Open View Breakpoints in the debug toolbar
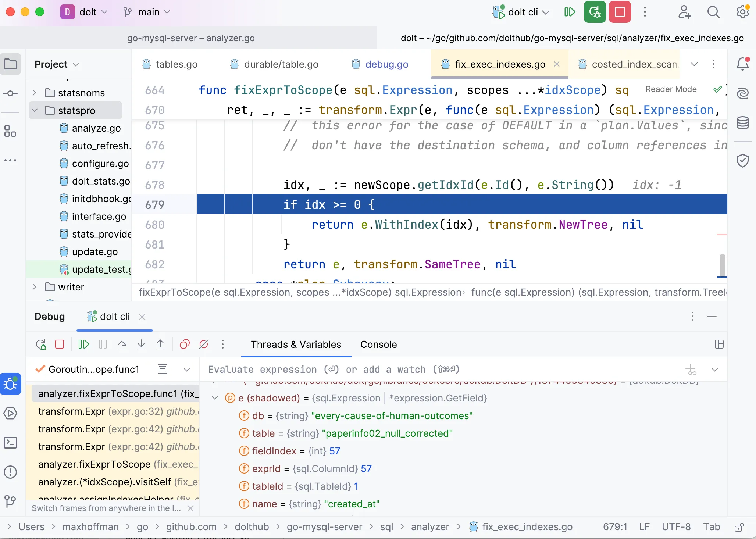 (x=185, y=345)
